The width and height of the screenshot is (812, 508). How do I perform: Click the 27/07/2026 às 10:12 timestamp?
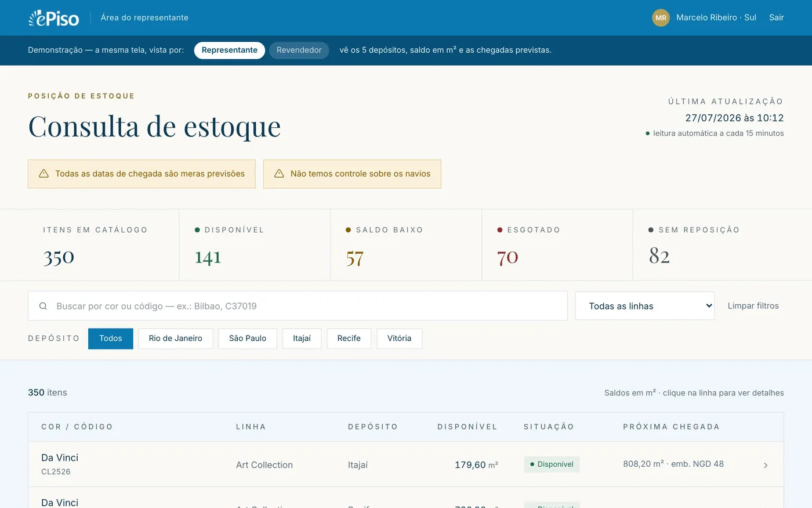pyautogui.click(x=734, y=118)
